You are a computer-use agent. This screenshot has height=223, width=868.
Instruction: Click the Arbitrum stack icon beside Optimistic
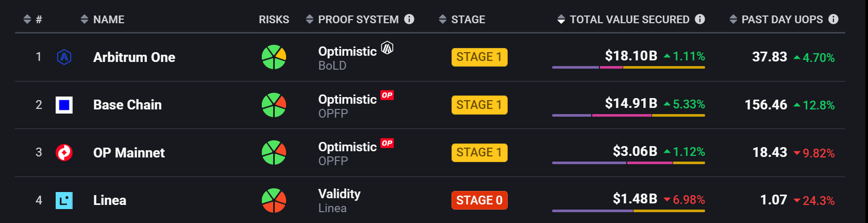387,48
